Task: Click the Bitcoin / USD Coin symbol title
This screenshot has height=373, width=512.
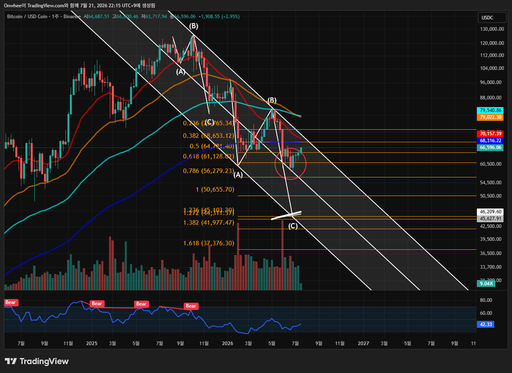Action: [27, 16]
